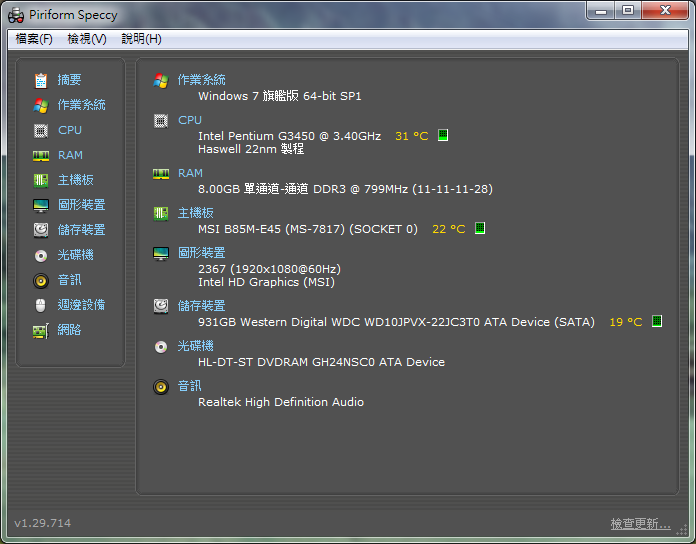The image size is (696, 544).
Task: Select 網路 in the sidebar
Action: 69,330
